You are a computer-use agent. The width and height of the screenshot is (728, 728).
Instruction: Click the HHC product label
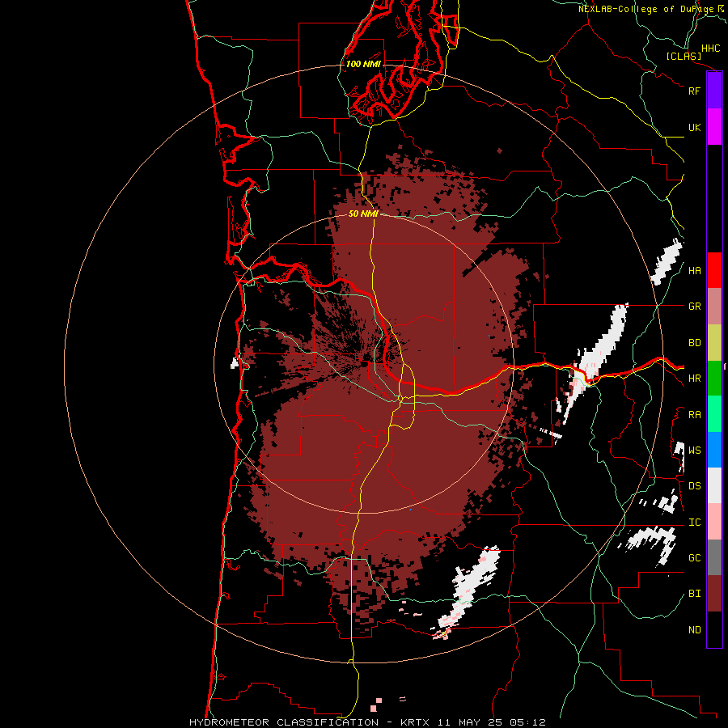click(x=710, y=49)
